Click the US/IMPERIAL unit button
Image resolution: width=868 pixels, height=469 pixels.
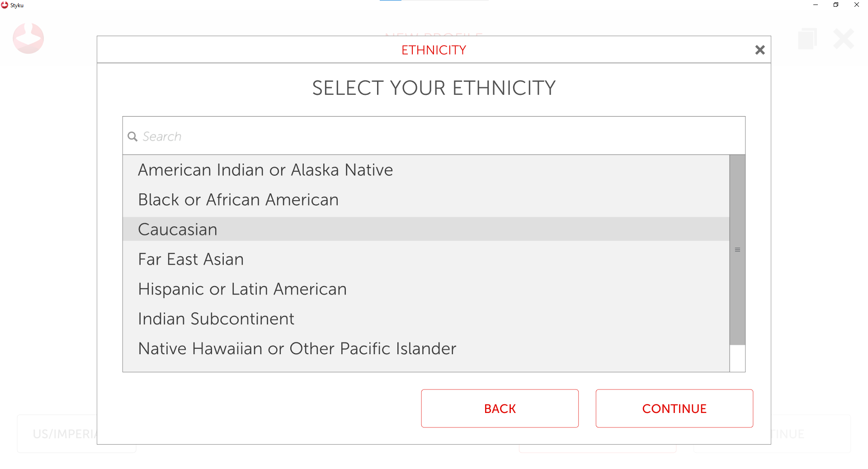point(63,434)
